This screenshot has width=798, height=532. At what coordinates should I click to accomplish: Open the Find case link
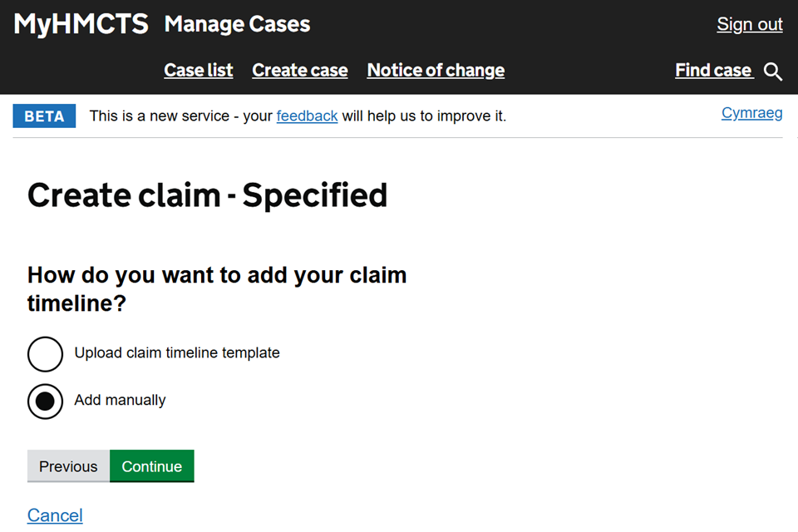[x=713, y=71]
